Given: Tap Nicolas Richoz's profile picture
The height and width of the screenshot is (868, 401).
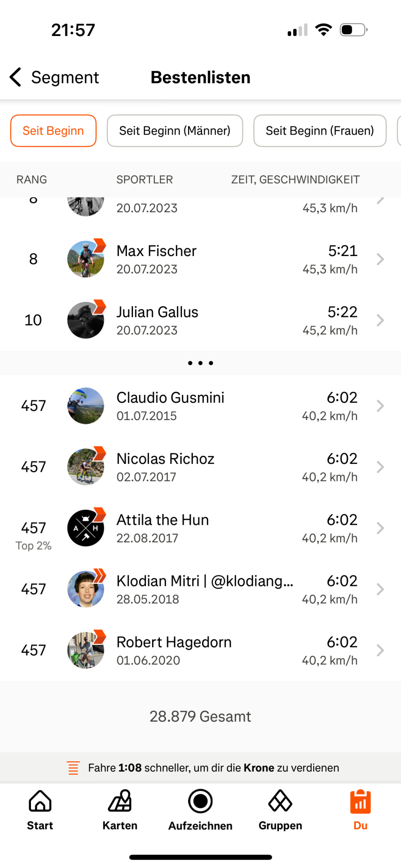Looking at the screenshot, I should (86, 467).
